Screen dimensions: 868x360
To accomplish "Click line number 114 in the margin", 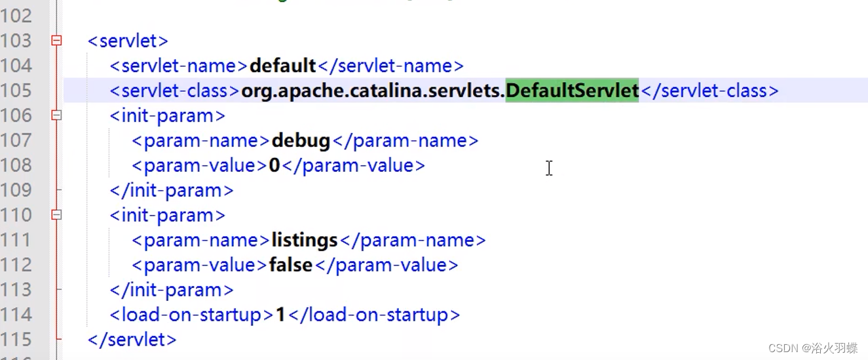I will pyautogui.click(x=16, y=315).
